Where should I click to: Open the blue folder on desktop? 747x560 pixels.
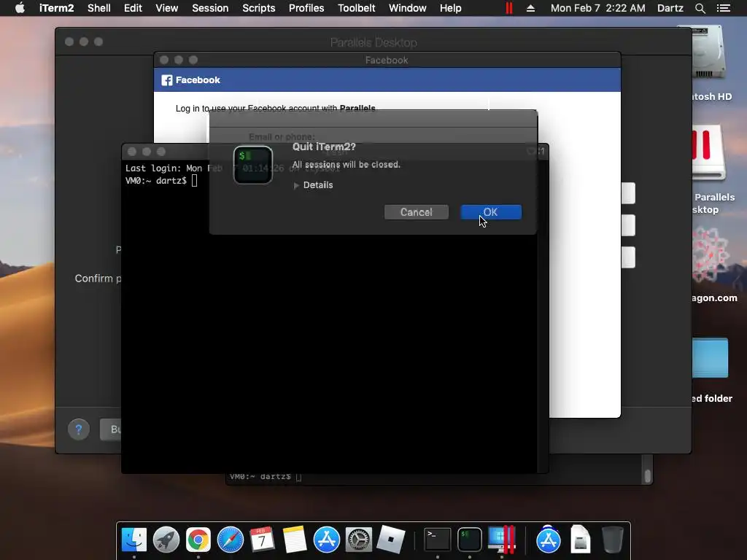[x=710, y=358]
